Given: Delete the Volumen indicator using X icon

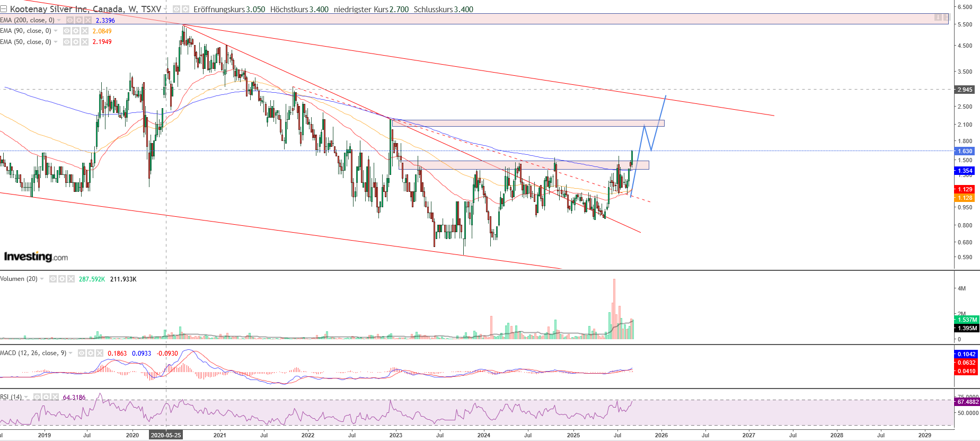Looking at the screenshot, I should coord(71,279).
